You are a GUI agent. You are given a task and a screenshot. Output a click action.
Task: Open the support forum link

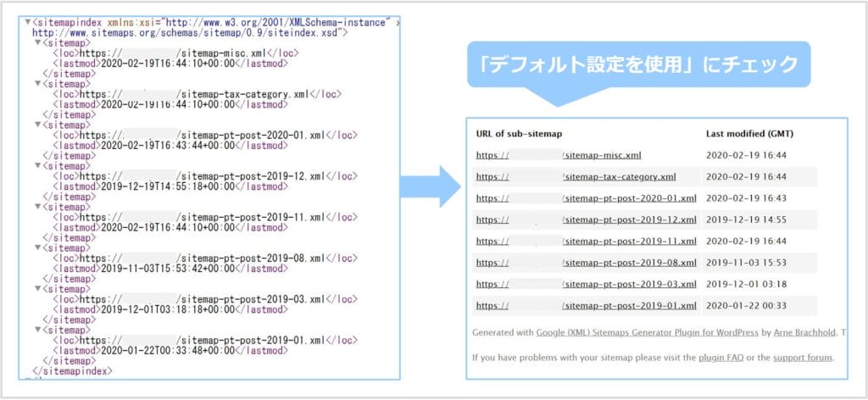coord(802,358)
